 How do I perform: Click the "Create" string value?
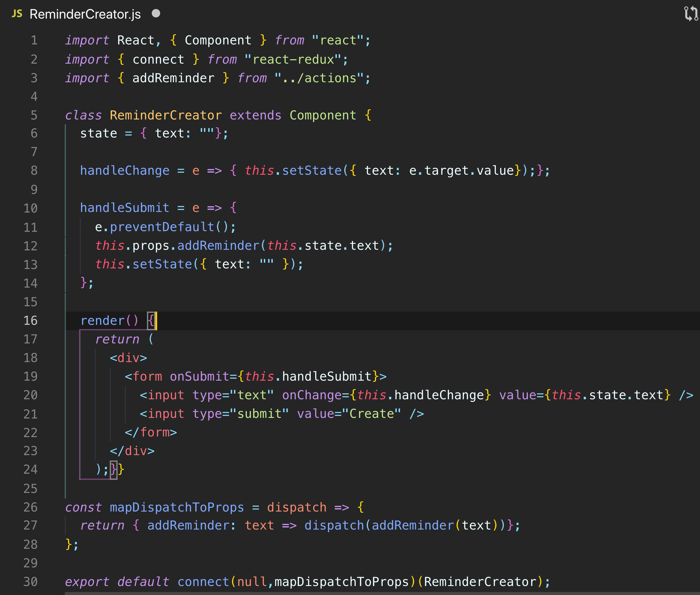[372, 414]
